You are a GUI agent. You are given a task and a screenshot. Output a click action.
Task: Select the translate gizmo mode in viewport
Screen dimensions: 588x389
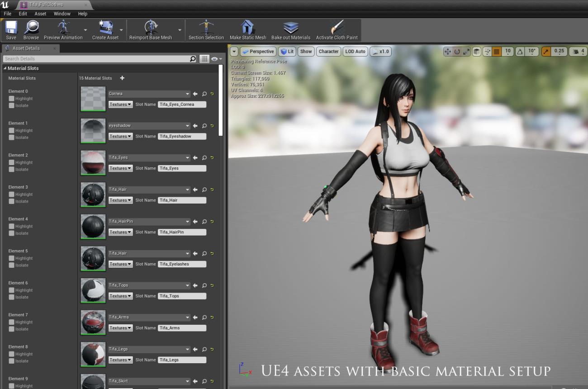click(448, 52)
